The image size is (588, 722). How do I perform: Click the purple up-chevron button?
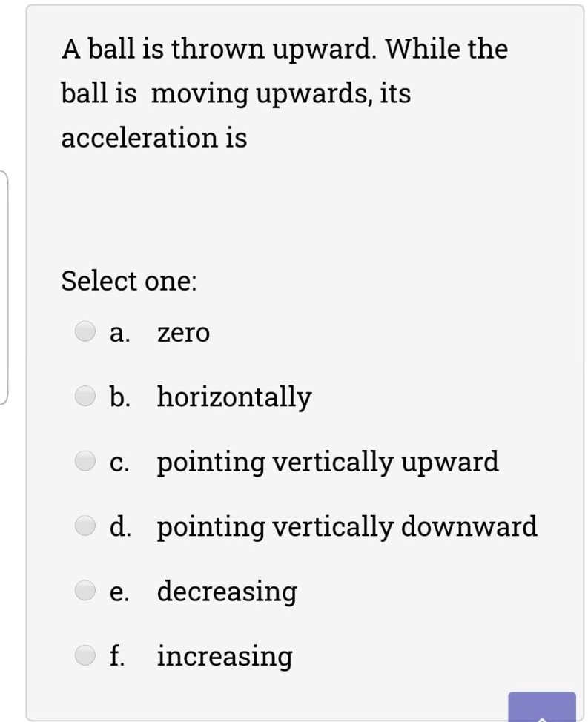[x=544, y=709]
